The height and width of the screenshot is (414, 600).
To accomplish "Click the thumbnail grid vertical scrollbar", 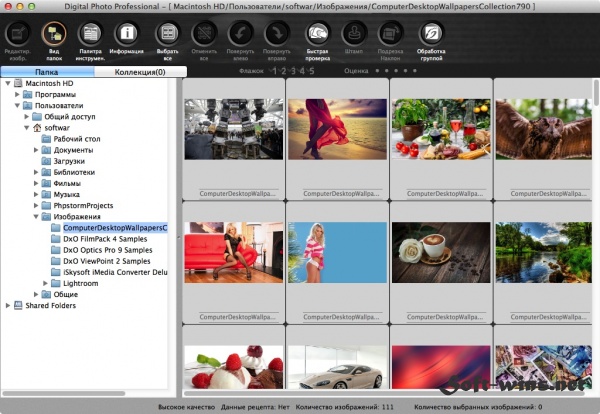I will click(x=597, y=93).
